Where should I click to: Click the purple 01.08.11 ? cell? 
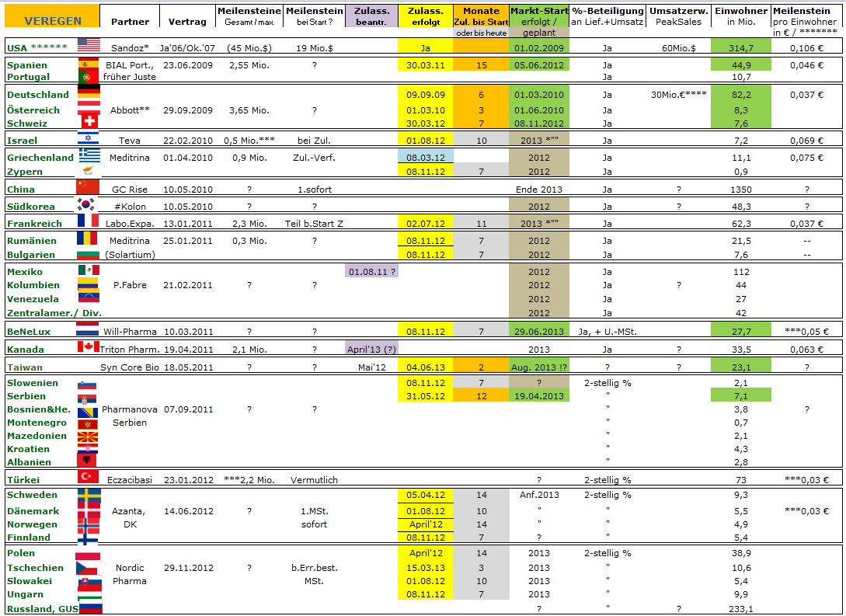[372, 271]
